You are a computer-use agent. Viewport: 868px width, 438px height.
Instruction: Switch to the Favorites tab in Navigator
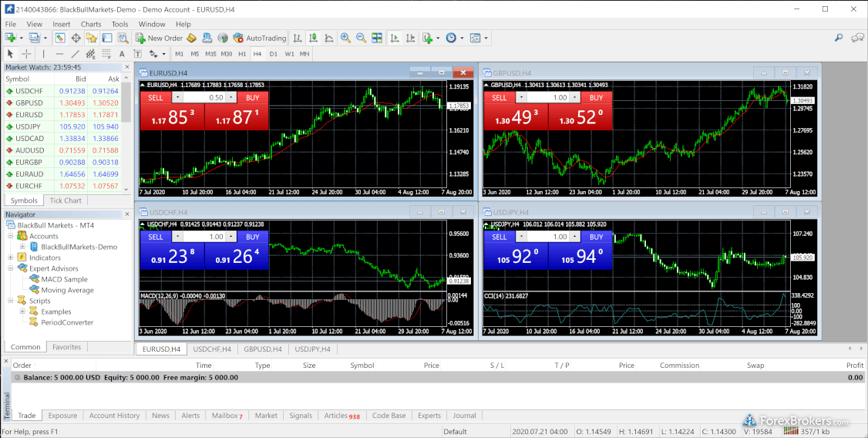click(66, 347)
